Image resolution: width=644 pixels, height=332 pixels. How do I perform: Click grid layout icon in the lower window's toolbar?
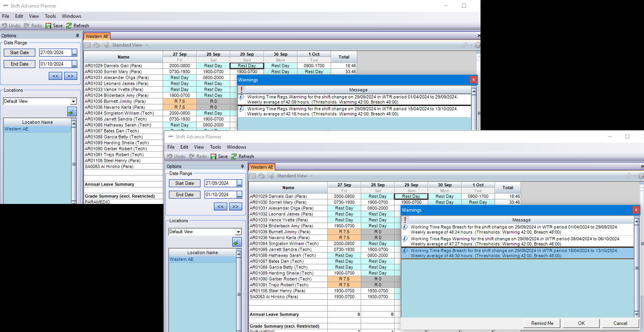click(x=252, y=176)
